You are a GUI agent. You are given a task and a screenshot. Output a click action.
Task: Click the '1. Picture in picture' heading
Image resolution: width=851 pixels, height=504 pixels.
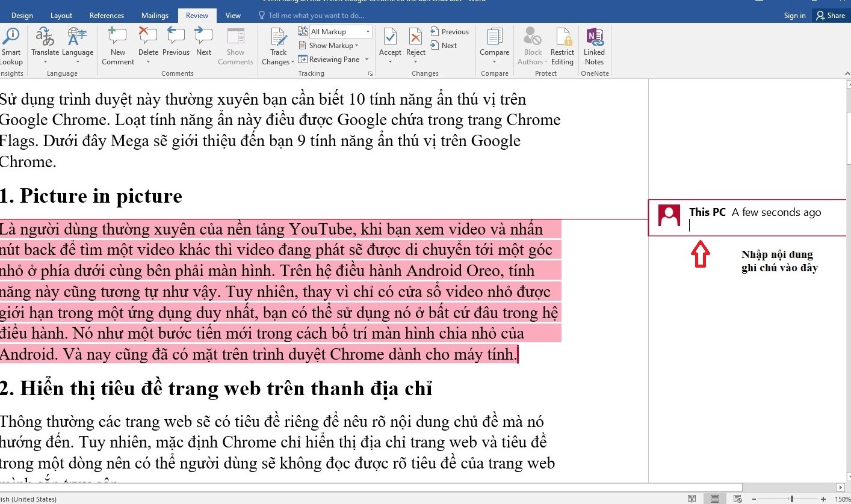click(x=91, y=196)
